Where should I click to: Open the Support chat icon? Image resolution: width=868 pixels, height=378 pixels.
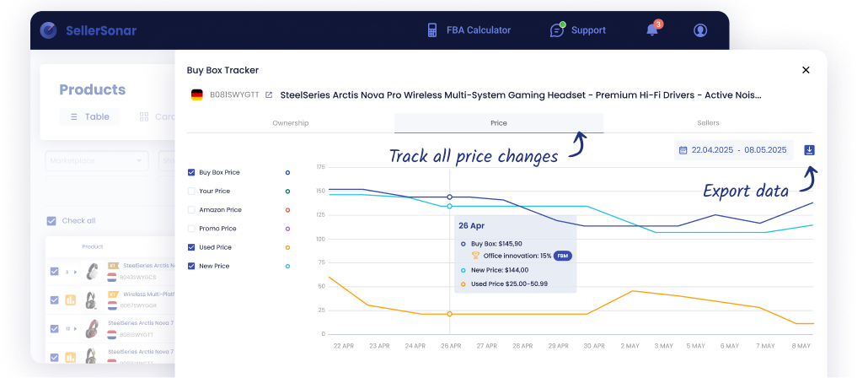(x=557, y=30)
